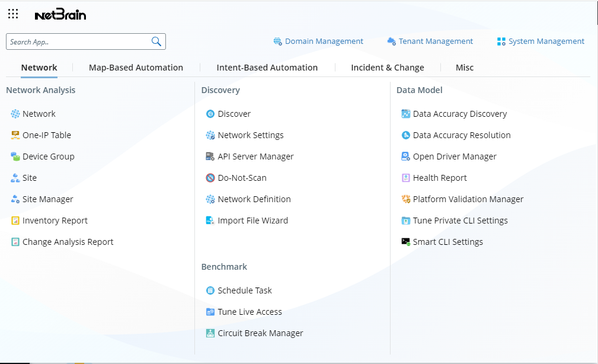
Task: Open Domain Management
Action: click(x=318, y=41)
